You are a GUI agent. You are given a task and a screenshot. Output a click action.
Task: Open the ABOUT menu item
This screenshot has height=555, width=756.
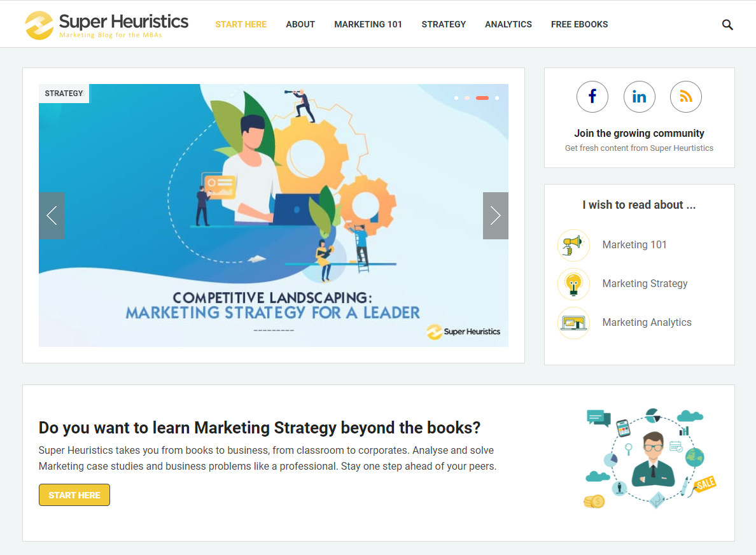click(300, 24)
